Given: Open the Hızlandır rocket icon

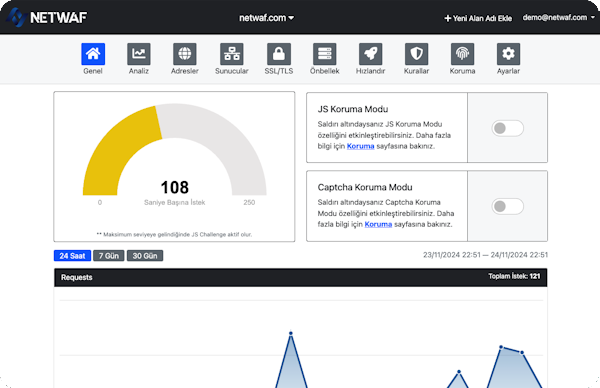Looking at the screenshot, I should [x=370, y=54].
